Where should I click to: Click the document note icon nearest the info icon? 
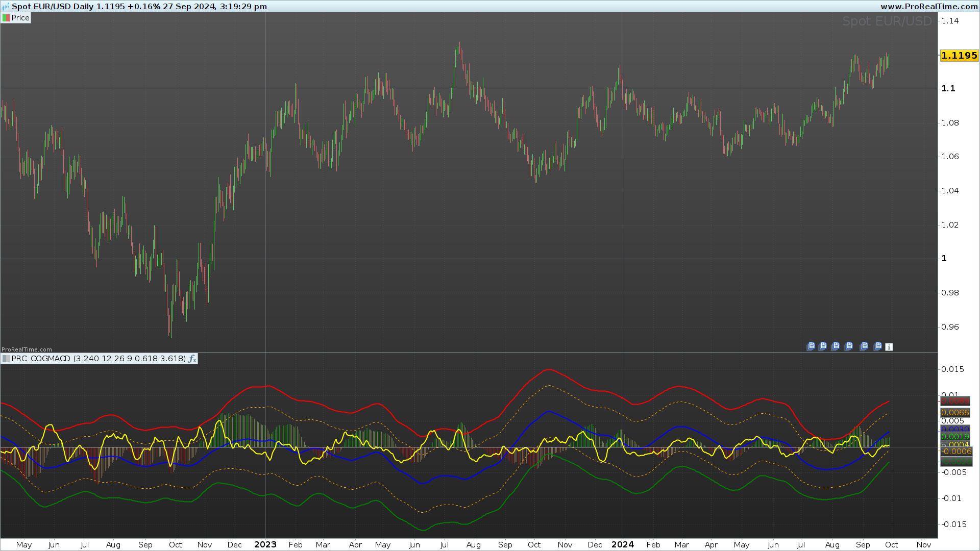coord(877,346)
